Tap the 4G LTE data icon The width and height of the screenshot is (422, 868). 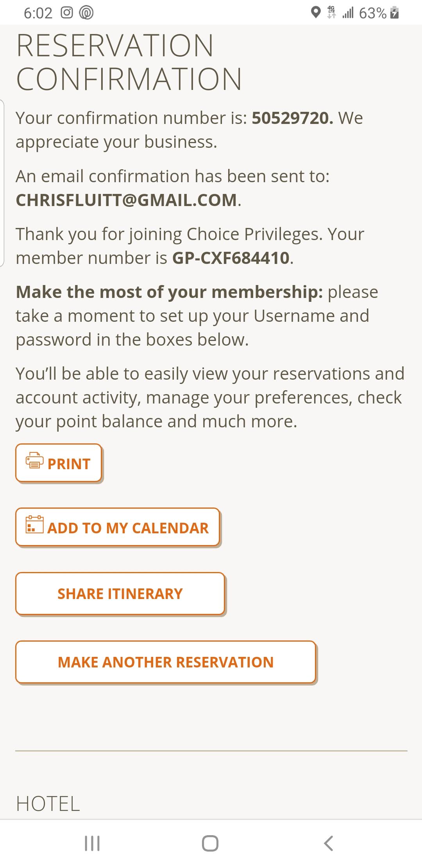click(x=331, y=13)
